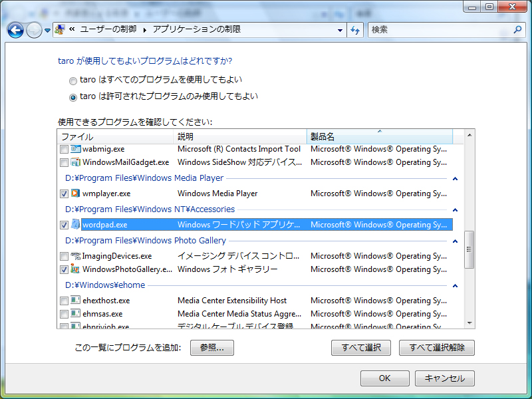Click the ImagingDevices.exe icon
The width and height of the screenshot is (532, 399).
pyautogui.click(x=75, y=256)
